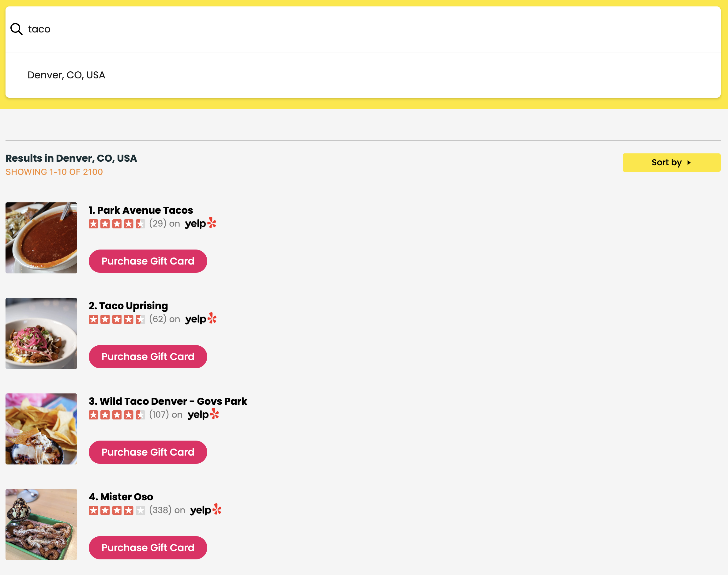Purchase Gift Card for Taco Uprising
This screenshot has height=575, width=728.
click(x=148, y=357)
